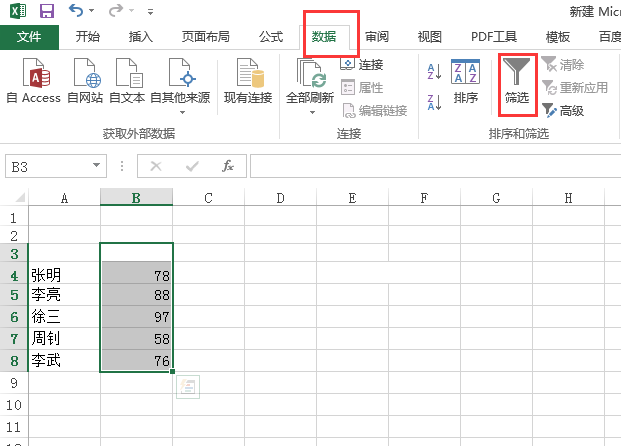The image size is (621, 446).
Task: Open the 文件 tab
Action: click(29, 37)
